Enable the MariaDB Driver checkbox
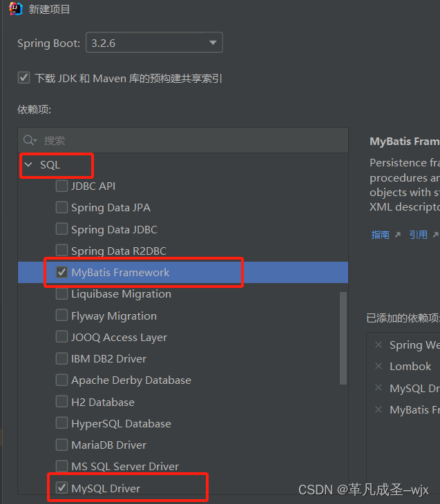 click(61, 445)
